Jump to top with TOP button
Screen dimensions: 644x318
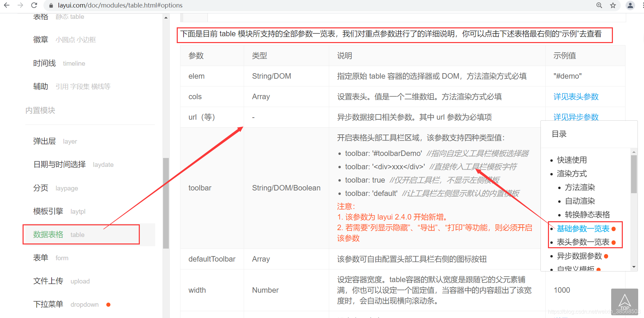coord(625,302)
